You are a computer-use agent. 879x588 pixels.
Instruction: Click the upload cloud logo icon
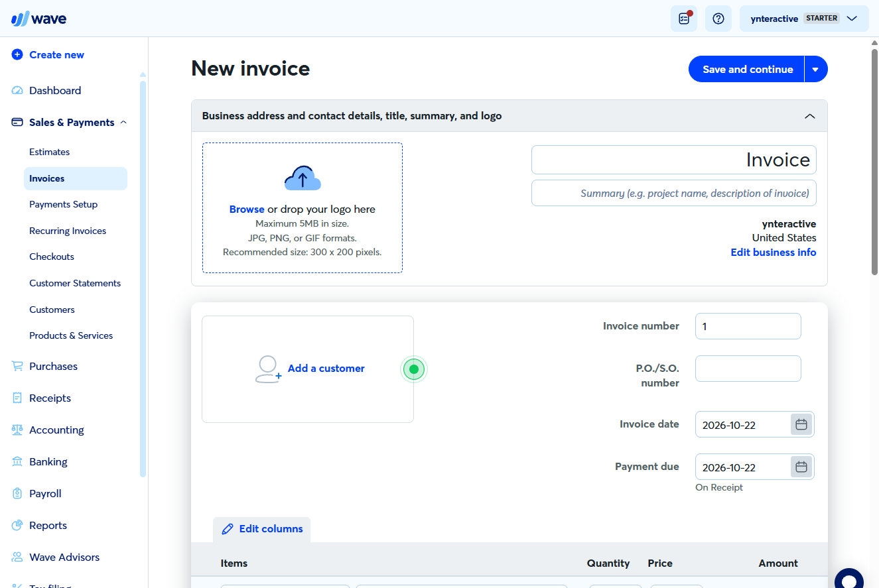click(x=303, y=178)
